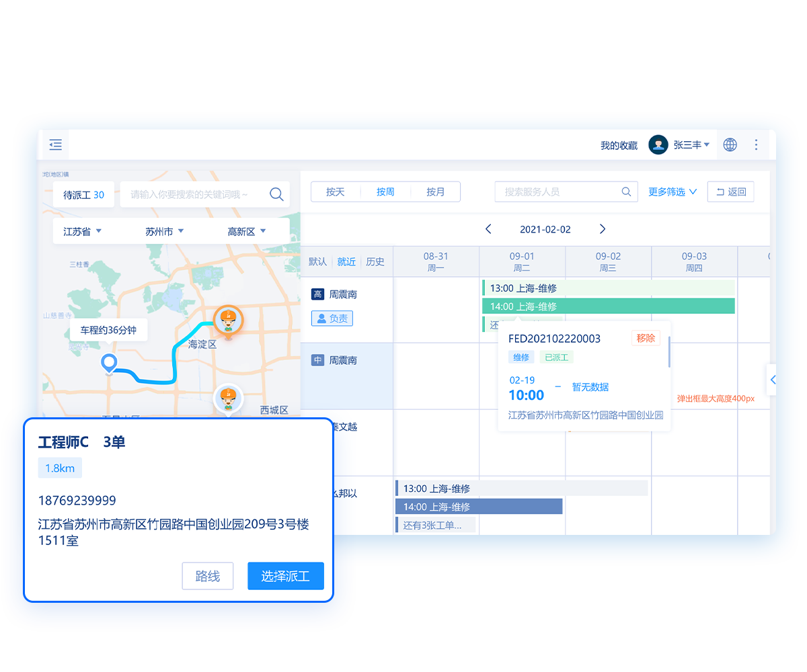Image resolution: width=807 pixels, height=672 pixels.
Task: Click the 选择派工 button
Action: point(285,576)
